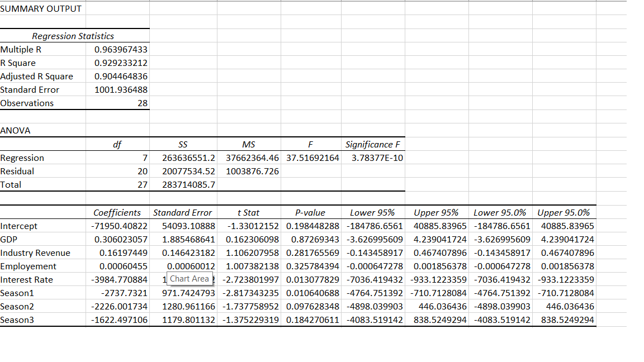This screenshot has height=362, width=644.
Task: Select the Season2 row label
Action: pyautogui.click(x=42, y=307)
